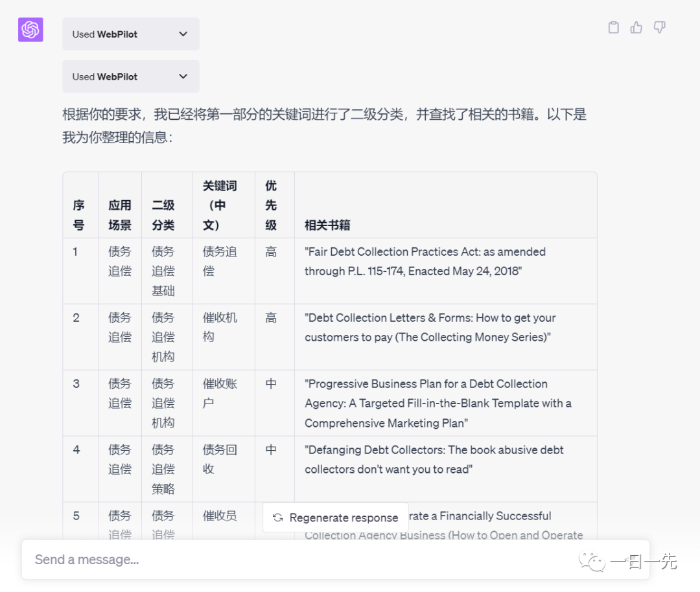Select the Fair Debt Collection Practices Act cell
The image size is (700, 592).
point(425,261)
